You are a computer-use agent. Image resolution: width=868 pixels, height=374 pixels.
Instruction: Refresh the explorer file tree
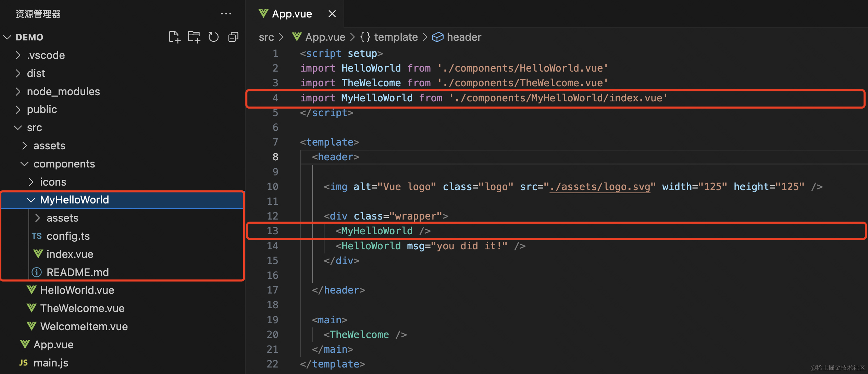pyautogui.click(x=213, y=37)
